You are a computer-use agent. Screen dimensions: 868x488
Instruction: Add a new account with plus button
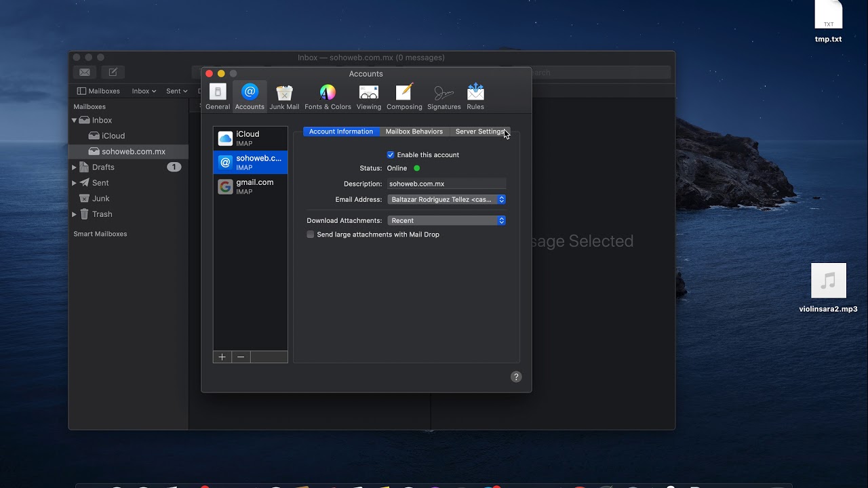[x=222, y=357]
